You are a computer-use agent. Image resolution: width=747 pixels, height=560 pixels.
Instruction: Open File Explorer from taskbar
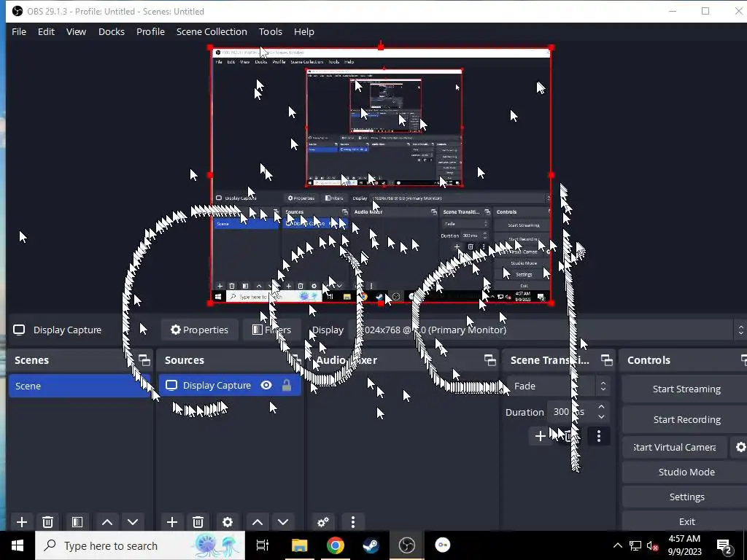pos(300,545)
